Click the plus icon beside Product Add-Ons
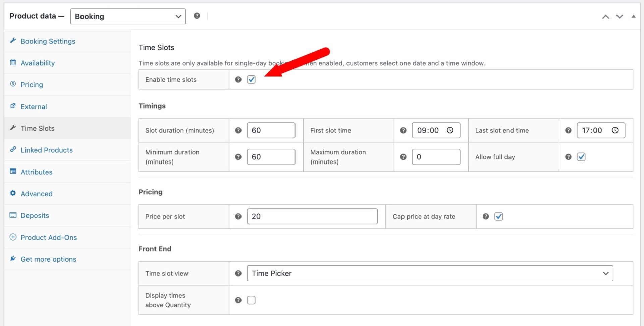This screenshot has height=326, width=644. [13, 237]
